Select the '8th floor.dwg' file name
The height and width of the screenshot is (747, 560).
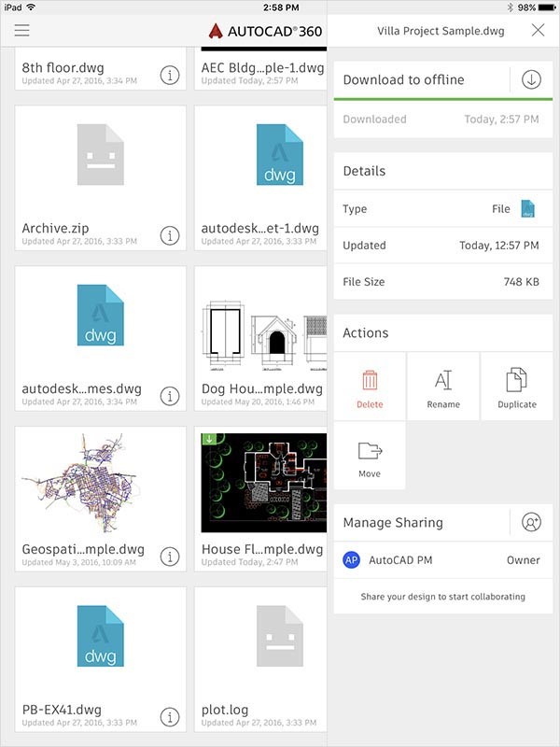click(x=63, y=67)
